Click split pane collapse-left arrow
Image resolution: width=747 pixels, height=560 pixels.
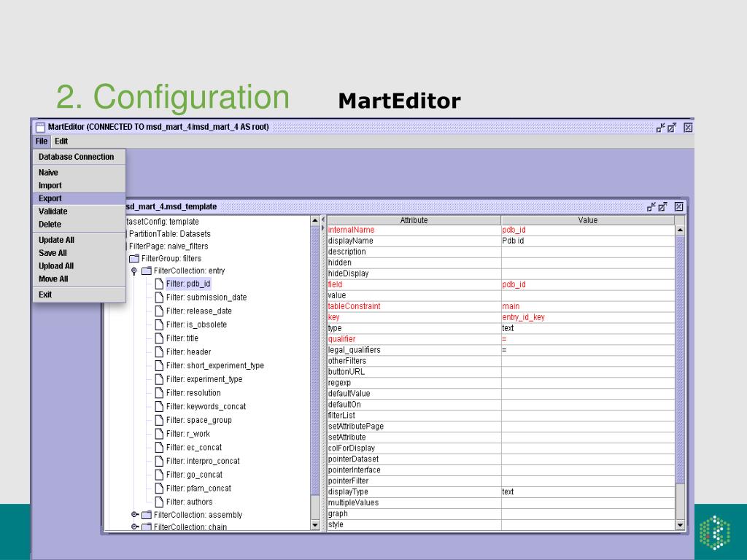pyautogui.click(x=323, y=219)
